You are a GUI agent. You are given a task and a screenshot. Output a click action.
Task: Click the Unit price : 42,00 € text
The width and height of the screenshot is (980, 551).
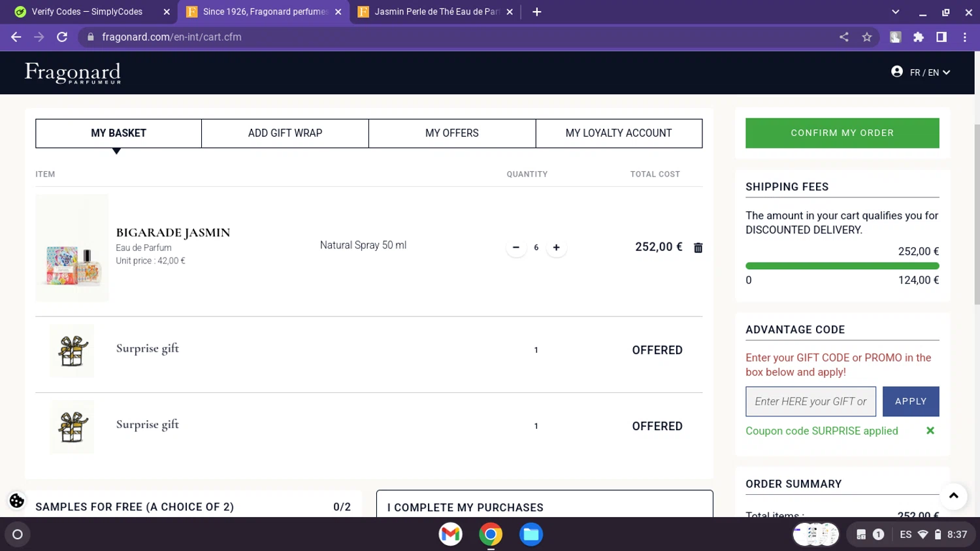click(x=150, y=261)
